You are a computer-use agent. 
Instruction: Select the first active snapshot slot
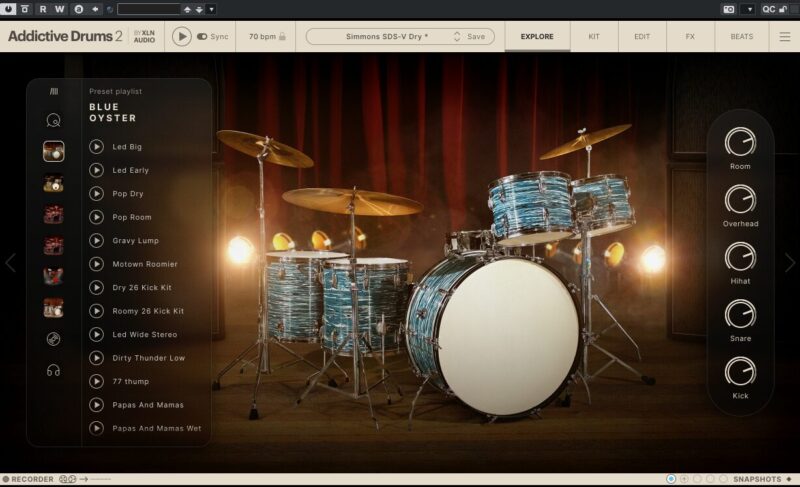pyautogui.click(x=671, y=479)
